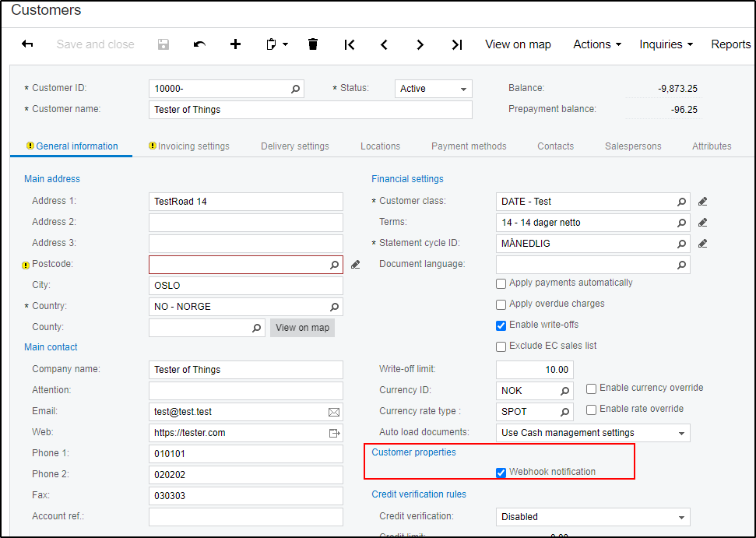Open the Actions menu
Viewport: 756px width, 538px height.
point(596,44)
